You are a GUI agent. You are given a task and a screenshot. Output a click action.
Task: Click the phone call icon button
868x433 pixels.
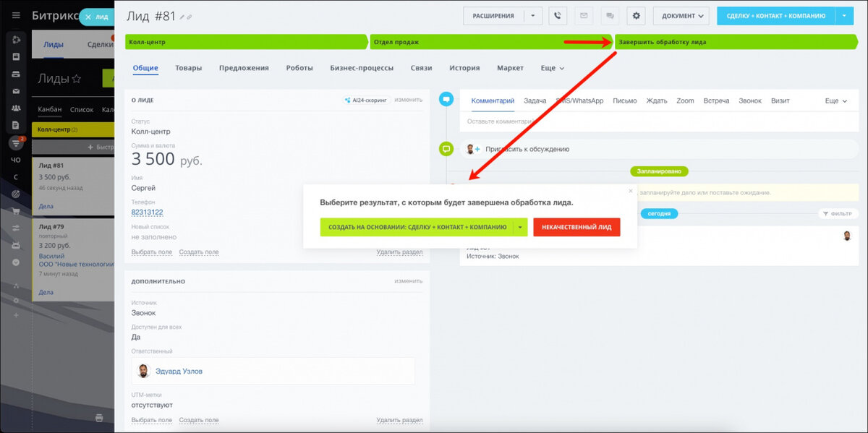click(558, 15)
